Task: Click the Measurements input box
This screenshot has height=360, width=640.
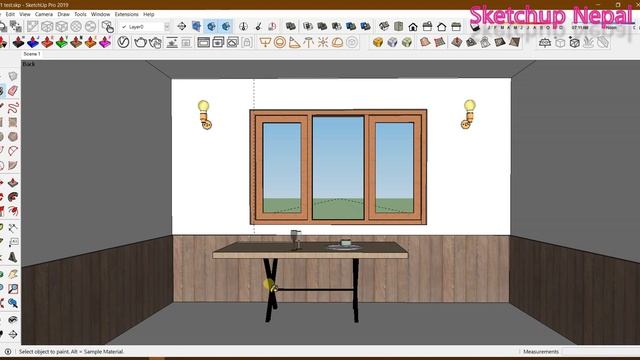Action: coord(601,351)
